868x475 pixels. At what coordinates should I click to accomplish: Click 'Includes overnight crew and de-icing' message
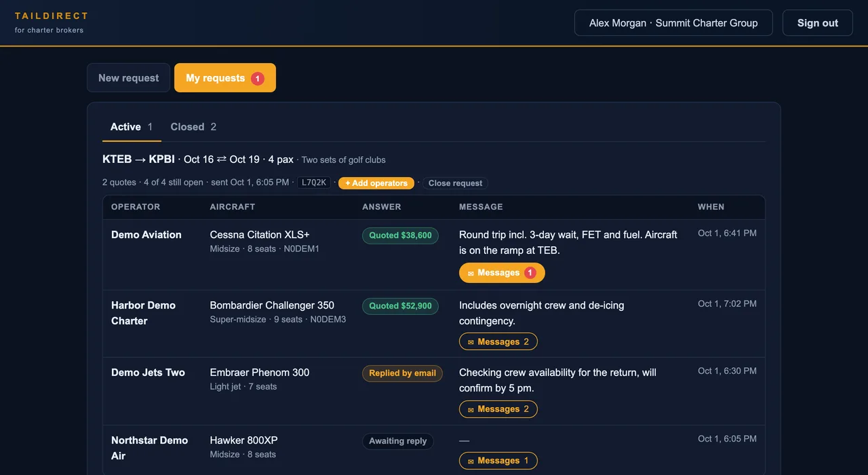click(542, 313)
